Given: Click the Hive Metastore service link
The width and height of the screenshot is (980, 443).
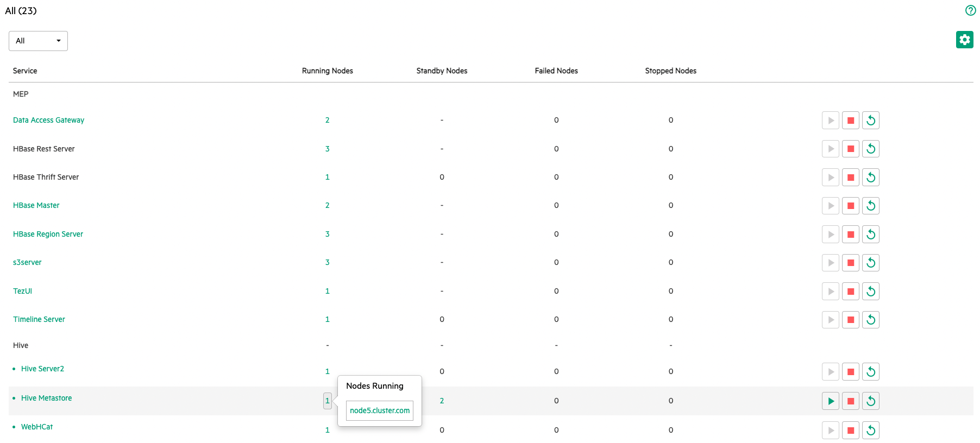Looking at the screenshot, I should point(46,398).
